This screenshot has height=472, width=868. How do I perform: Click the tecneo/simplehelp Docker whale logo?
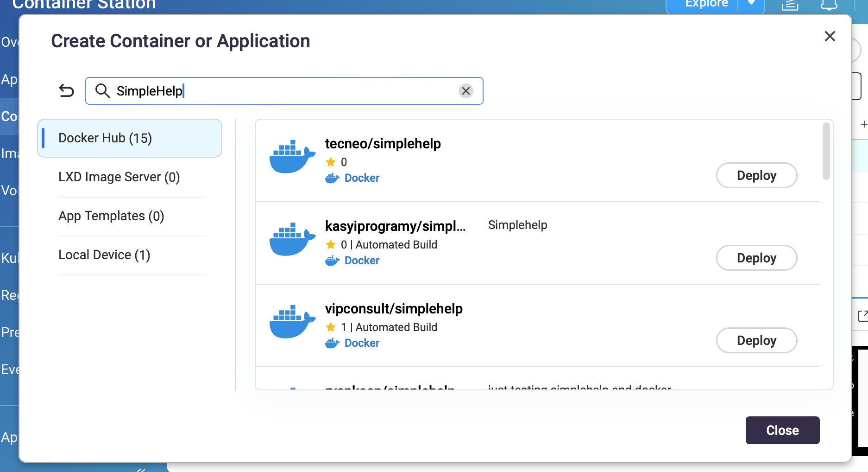coord(292,157)
